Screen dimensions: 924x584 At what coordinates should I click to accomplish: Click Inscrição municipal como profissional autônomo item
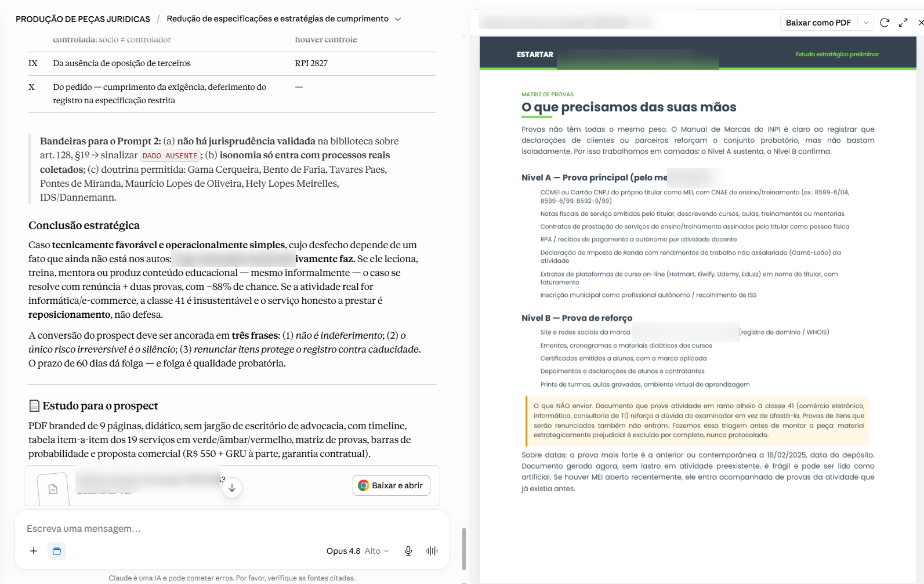coord(648,295)
